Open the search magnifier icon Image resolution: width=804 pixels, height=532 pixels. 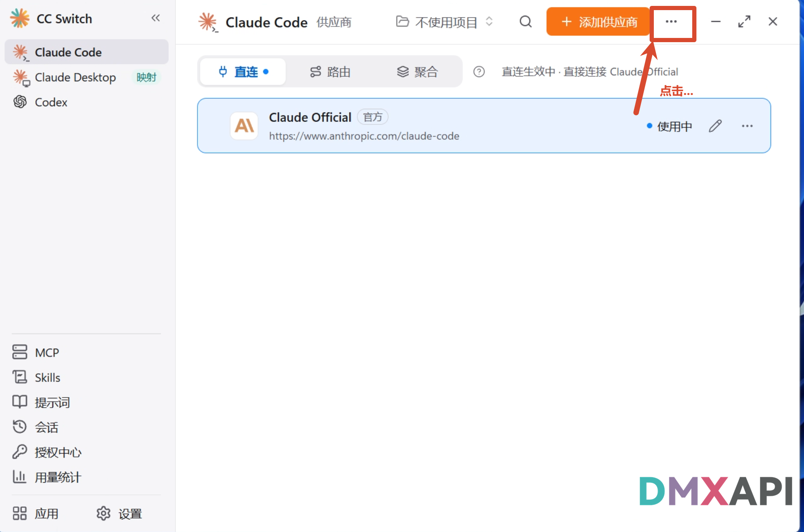[525, 21]
